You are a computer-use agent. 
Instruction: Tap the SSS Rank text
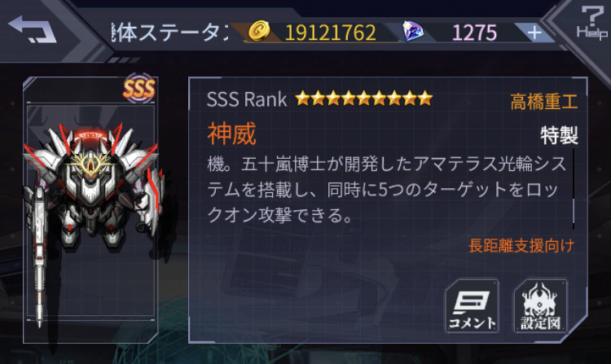click(247, 99)
